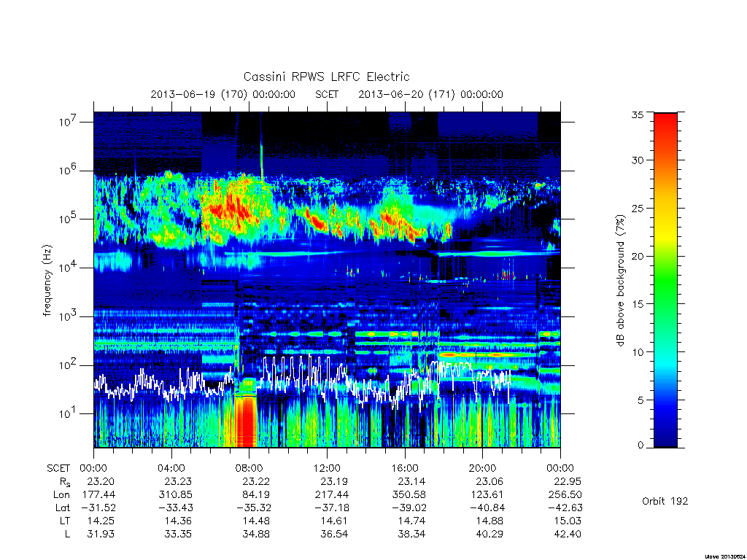Click the Lon value '350.58'
The image size is (747, 560).
[x=410, y=495]
